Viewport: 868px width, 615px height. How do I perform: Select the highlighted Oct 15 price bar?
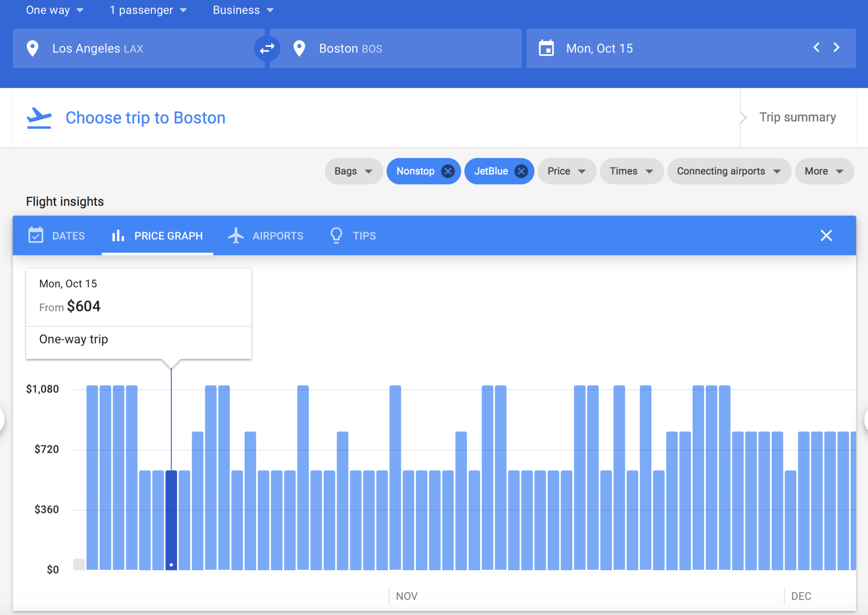(171, 520)
